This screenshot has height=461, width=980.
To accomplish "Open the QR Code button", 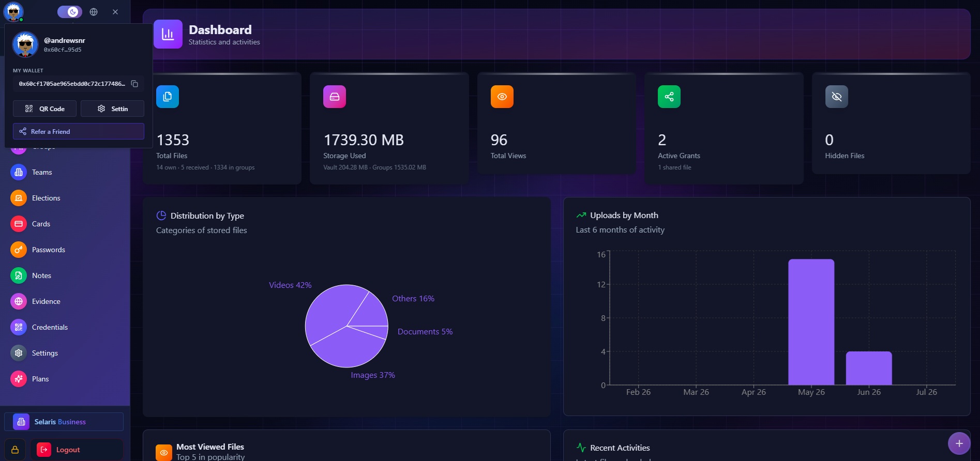I will tap(44, 109).
